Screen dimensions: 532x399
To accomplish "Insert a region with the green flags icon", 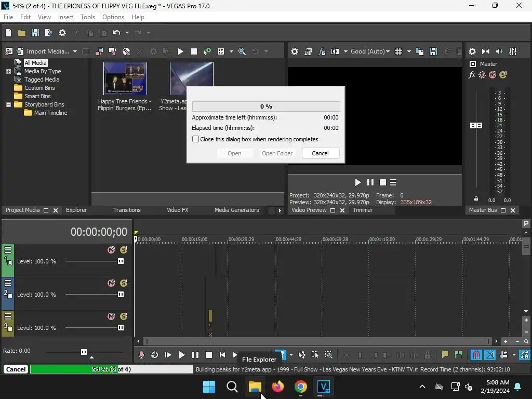I will pos(459,355).
